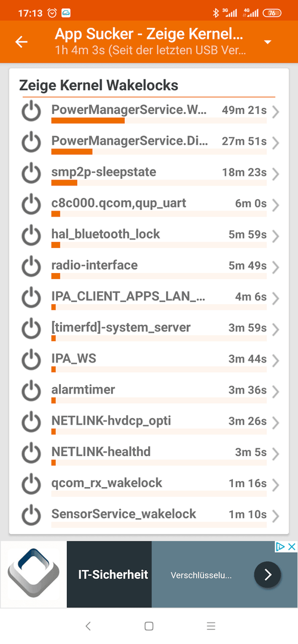The image size is (298, 644).
Task: Tap power icon beside hal_bluetooth_lock
Action: (x=31, y=236)
